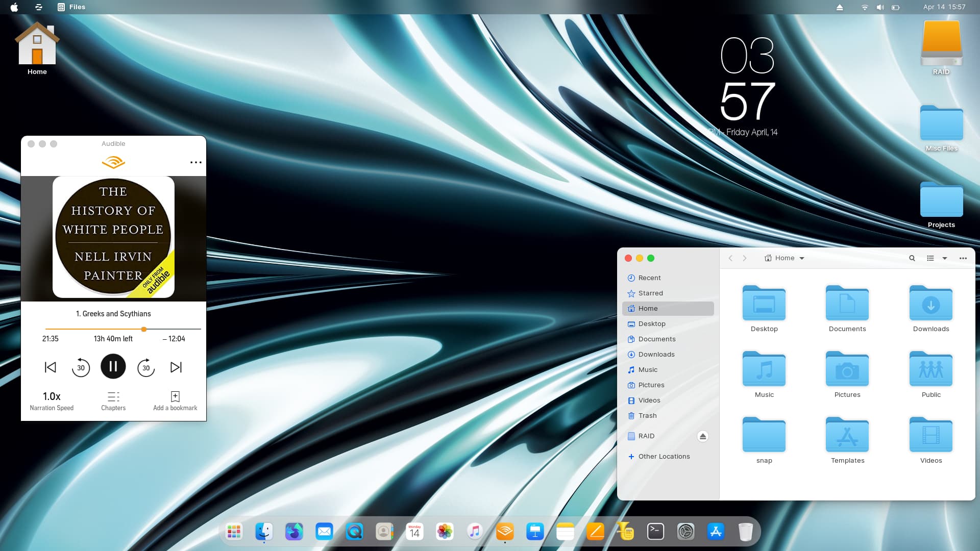980x551 pixels.
Task: Select the Public folder icon
Action: coord(931,369)
